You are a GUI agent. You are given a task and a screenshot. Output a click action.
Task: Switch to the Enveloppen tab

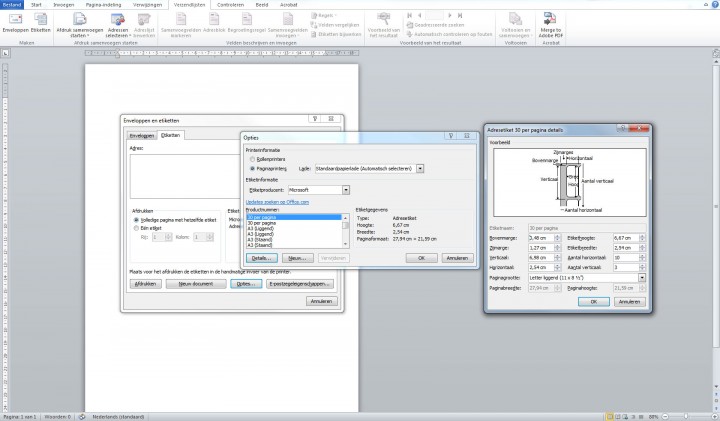click(x=142, y=134)
